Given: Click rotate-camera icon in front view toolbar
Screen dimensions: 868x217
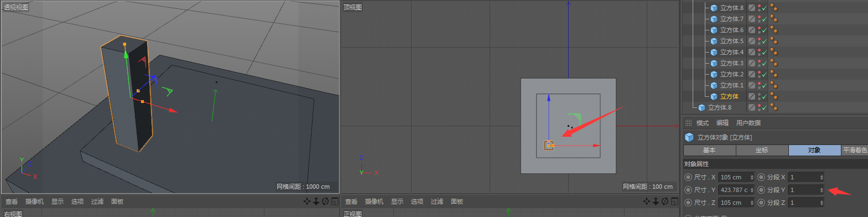Looking at the screenshot, I should pyautogui.click(x=665, y=201).
